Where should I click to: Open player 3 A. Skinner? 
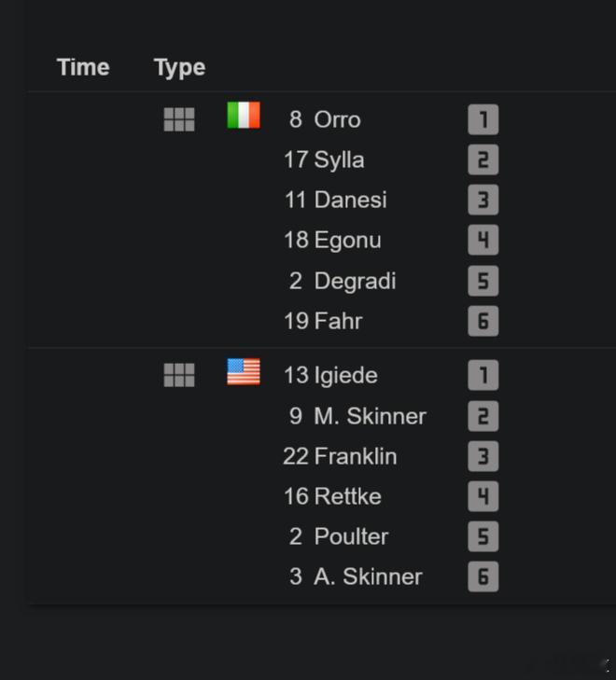356,576
